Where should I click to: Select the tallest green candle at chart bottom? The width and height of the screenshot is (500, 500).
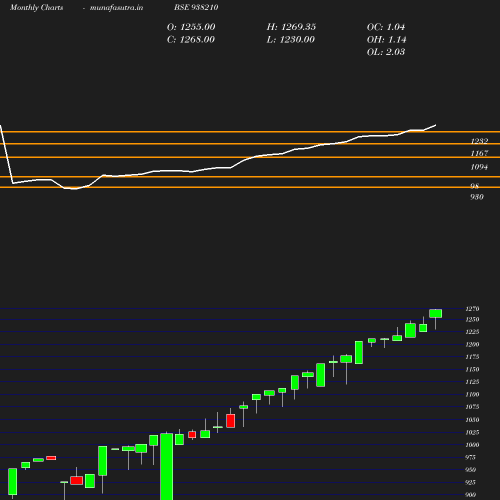coord(167,466)
